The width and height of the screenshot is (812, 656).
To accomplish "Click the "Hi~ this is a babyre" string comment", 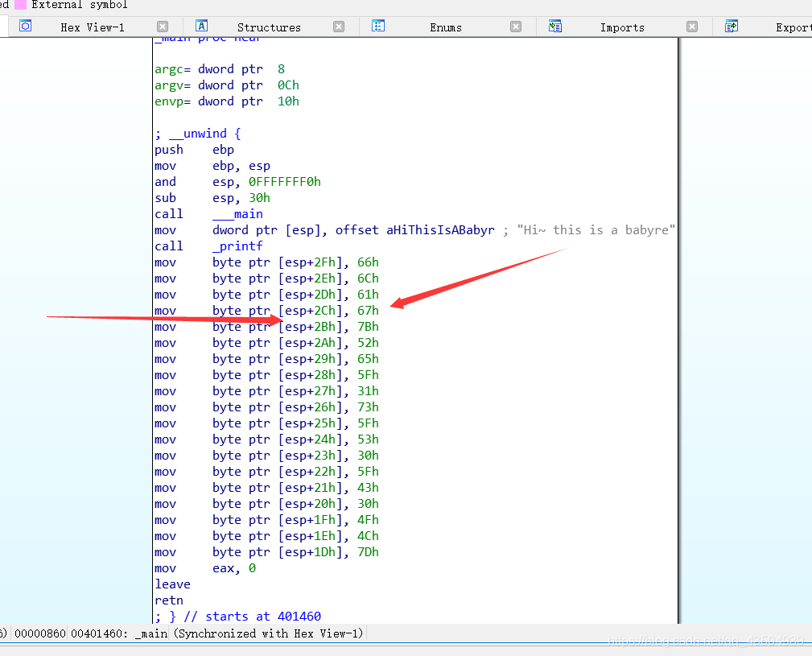I will 596,230.
